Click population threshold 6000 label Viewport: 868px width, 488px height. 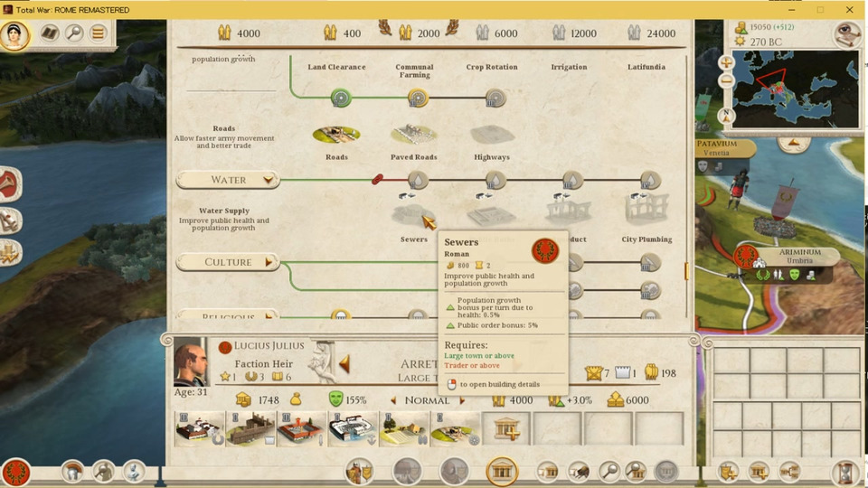[x=506, y=33]
